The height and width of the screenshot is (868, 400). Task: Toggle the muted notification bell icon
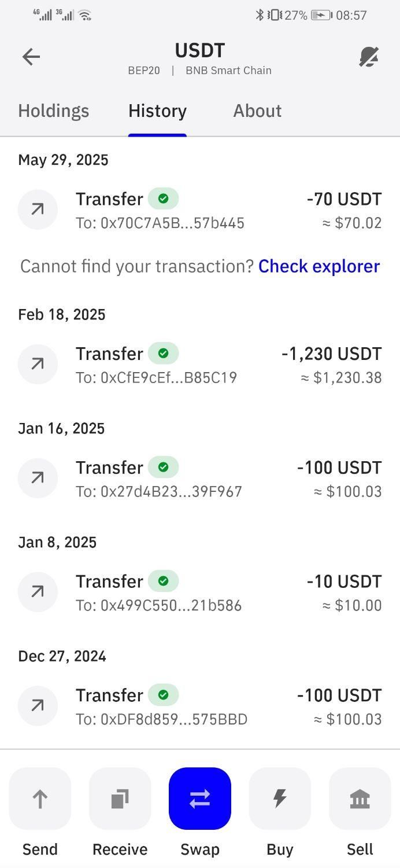[x=369, y=57]
